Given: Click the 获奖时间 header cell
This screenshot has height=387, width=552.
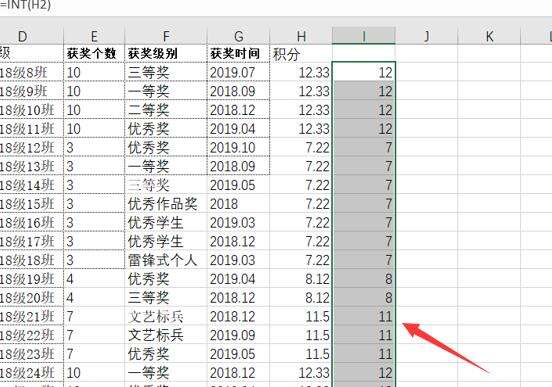Looking at the screenshot, I should click(239, 54).
